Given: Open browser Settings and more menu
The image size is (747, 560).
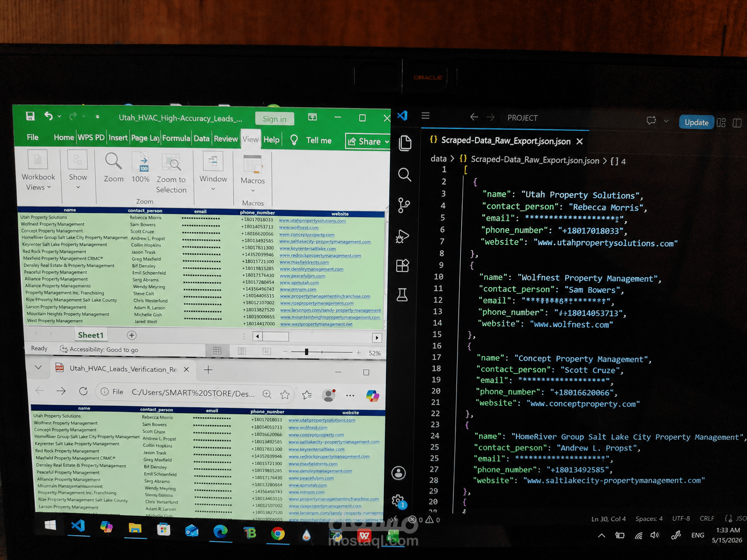Looking at the screenshot, I should coord(350,396).
